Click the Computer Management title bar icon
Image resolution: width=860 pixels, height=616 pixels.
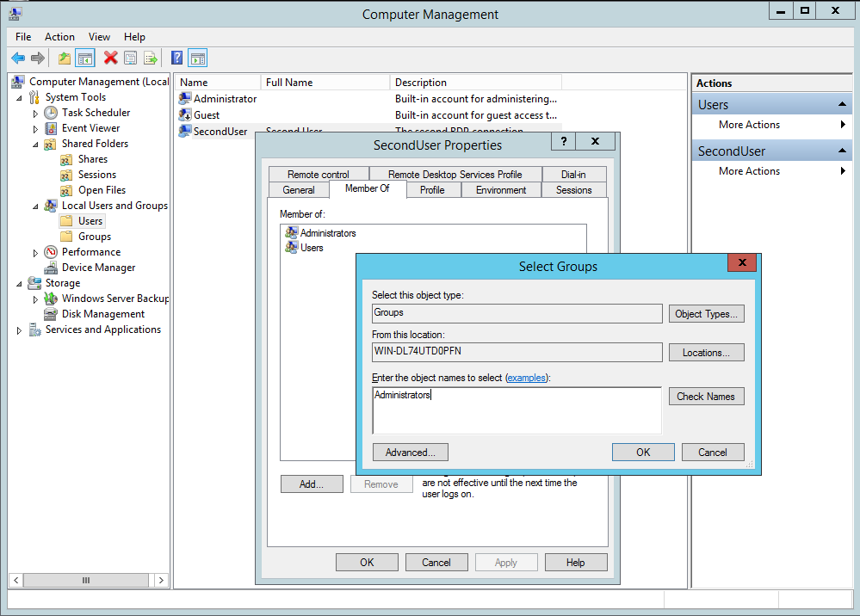pos(15,14)
